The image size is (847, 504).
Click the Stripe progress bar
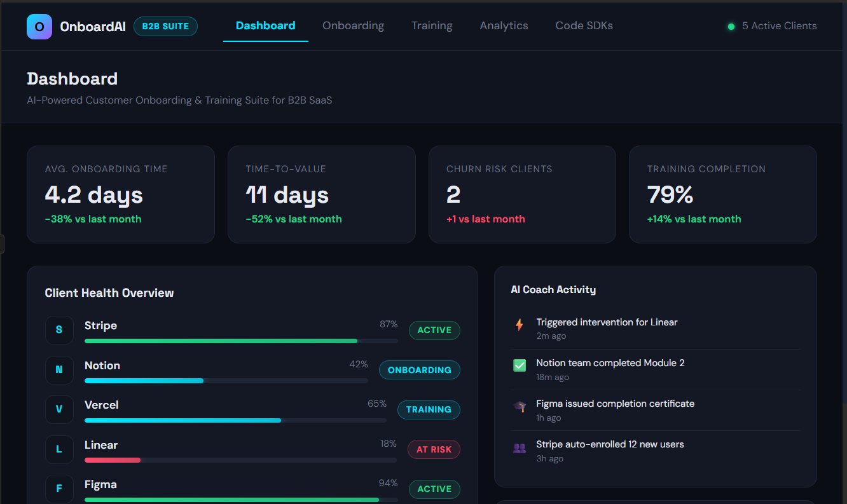241,341
